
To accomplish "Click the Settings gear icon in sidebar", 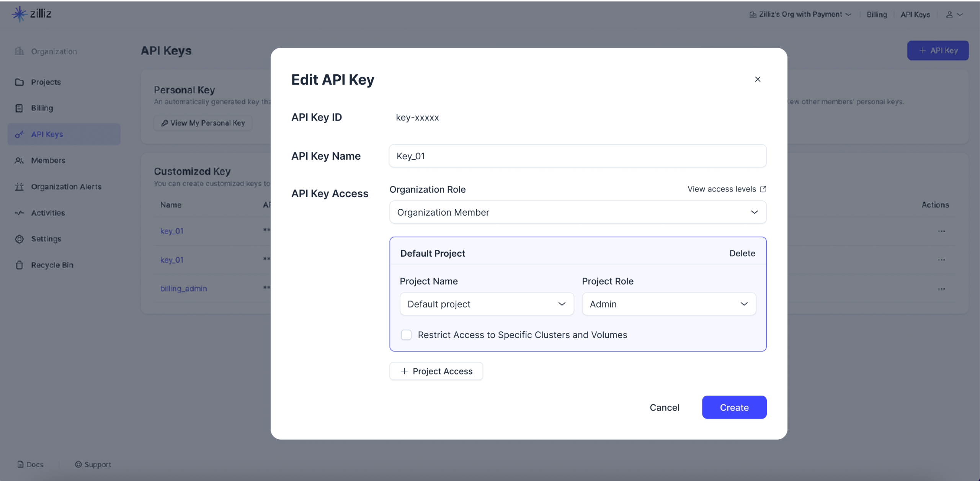I will 20,239.
